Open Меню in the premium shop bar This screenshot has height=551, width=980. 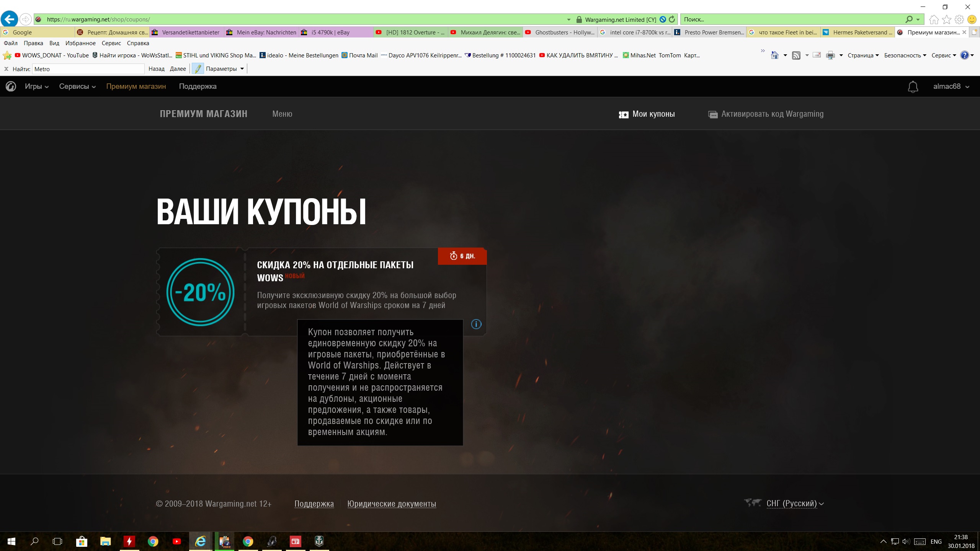[x=282, y=114]
